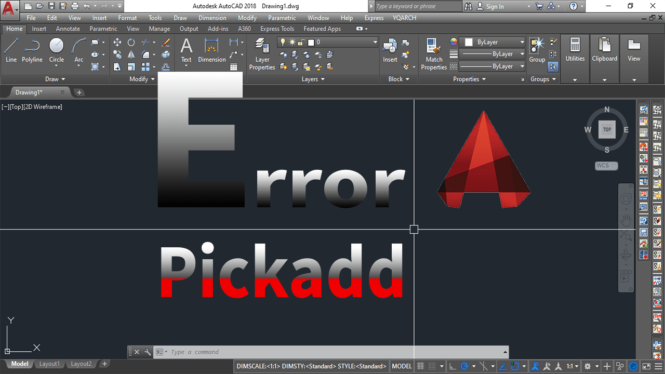Click the Insert block icon

click(x=390, y=50)
